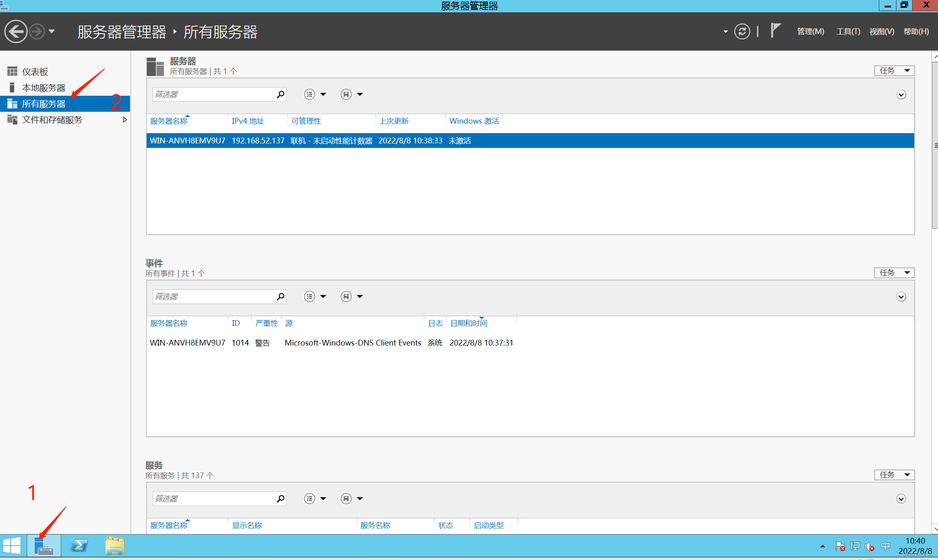
Task: Launch PowerShell from the taskbar
Action: tap(79, 546)
